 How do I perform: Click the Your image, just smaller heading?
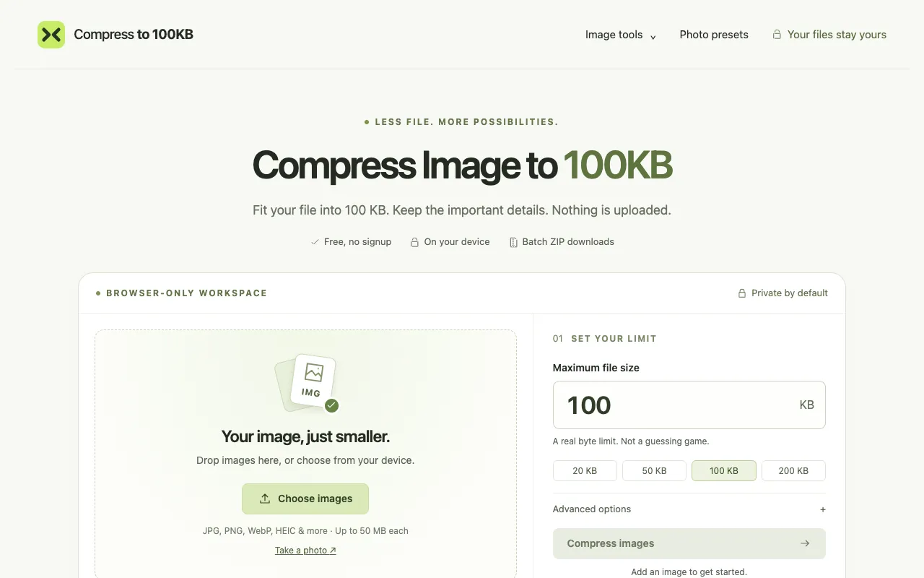[305, 436]
